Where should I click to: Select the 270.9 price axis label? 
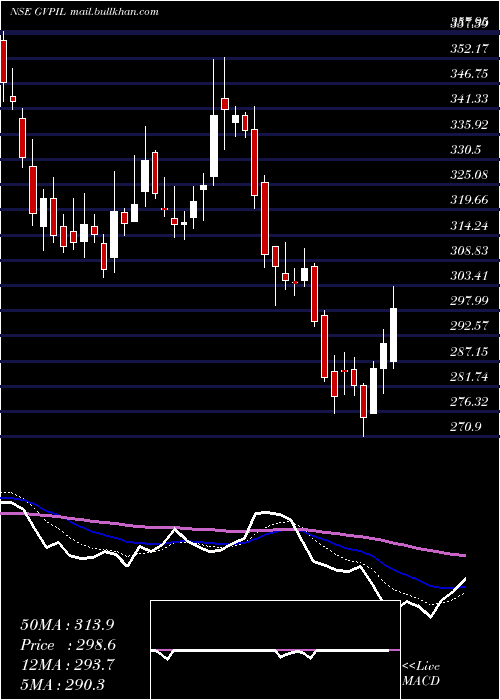466,428
